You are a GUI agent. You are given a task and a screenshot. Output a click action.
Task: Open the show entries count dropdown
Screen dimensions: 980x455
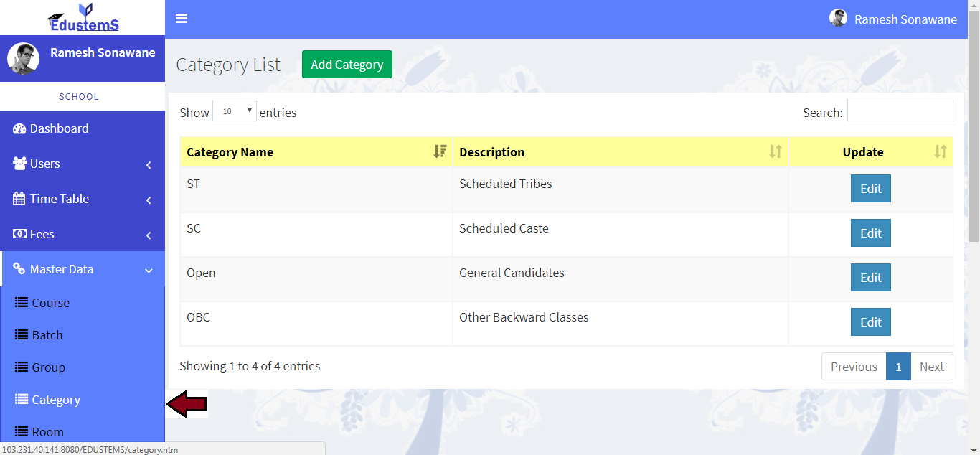tap(235, 111)
